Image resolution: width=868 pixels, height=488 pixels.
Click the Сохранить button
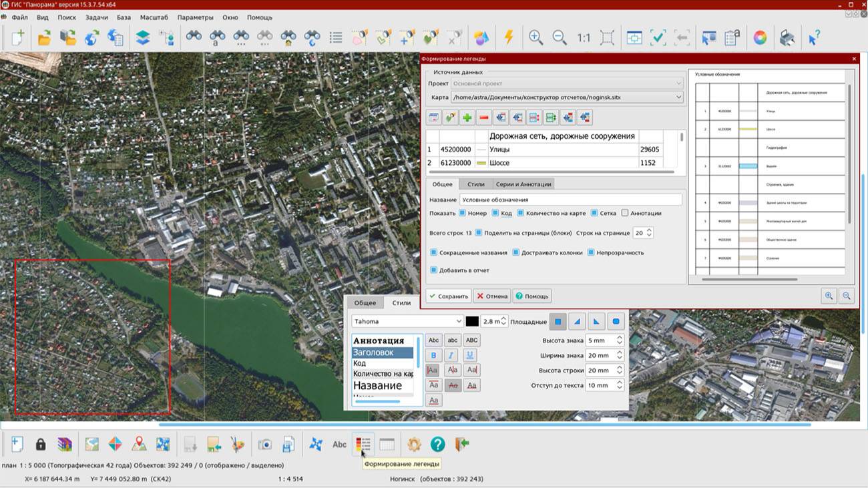[449, 296]
